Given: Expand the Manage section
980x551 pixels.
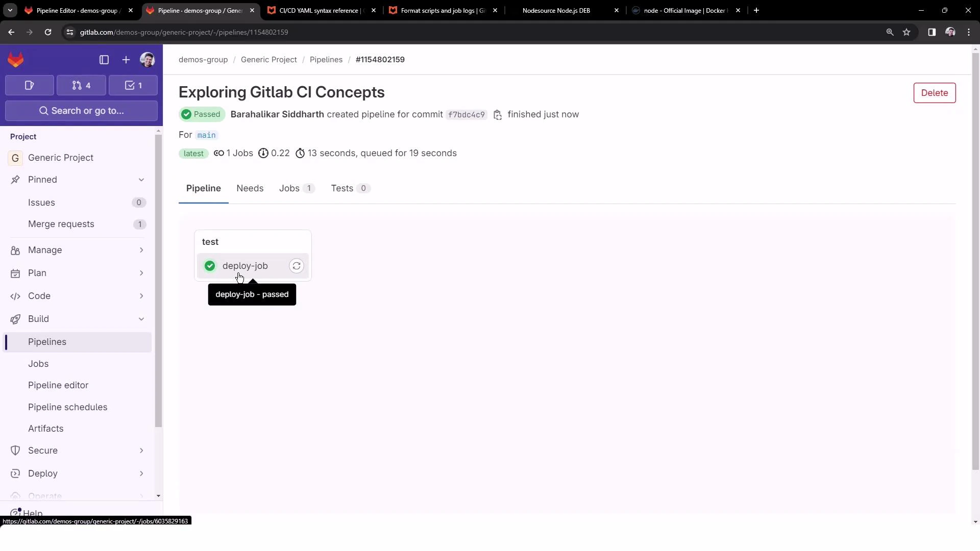Looking at the screenshot, I should pos(141,250).
